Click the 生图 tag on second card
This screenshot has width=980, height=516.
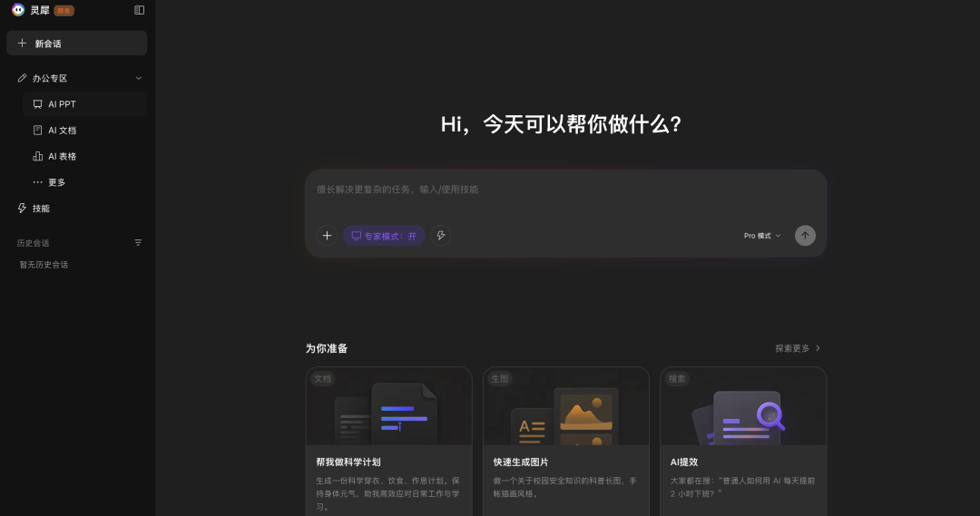point(500,378)
